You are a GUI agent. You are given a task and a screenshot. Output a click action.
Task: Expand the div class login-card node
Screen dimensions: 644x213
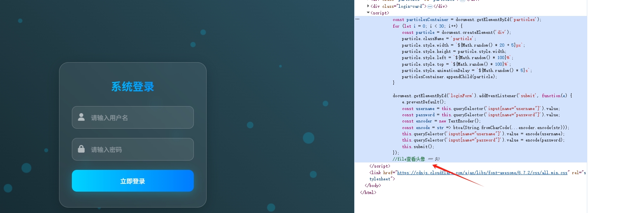tap(368, 6)
